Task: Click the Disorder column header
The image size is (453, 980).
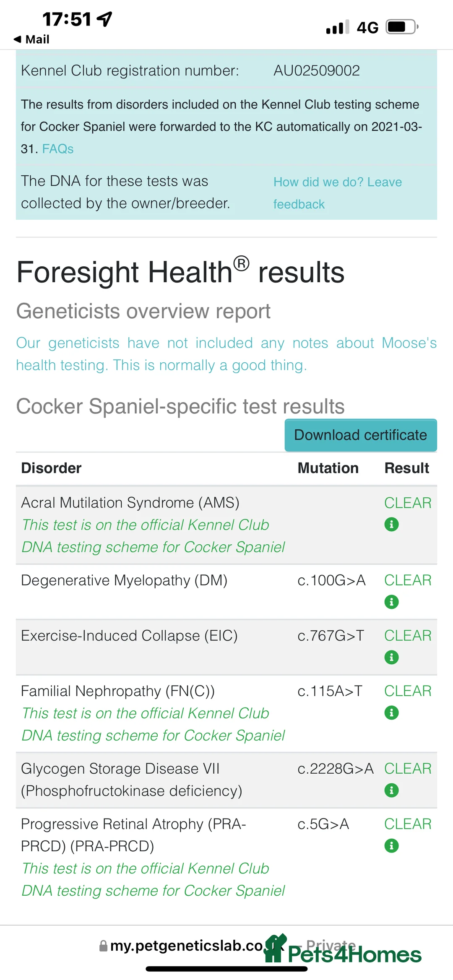Action: [51, 468]
